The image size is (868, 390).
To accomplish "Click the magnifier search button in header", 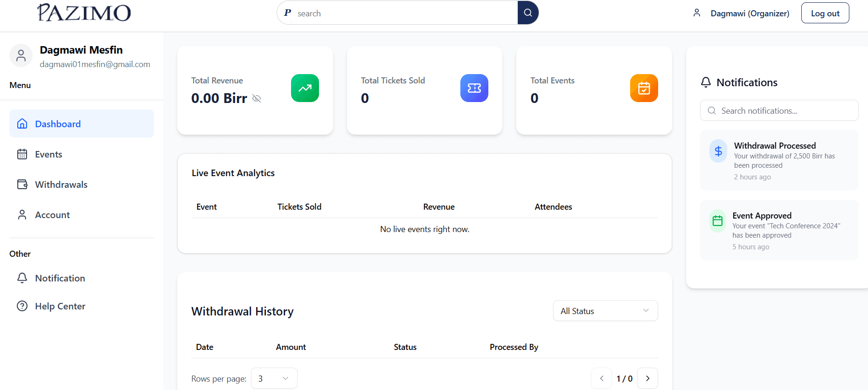I will tap(528, 13).
